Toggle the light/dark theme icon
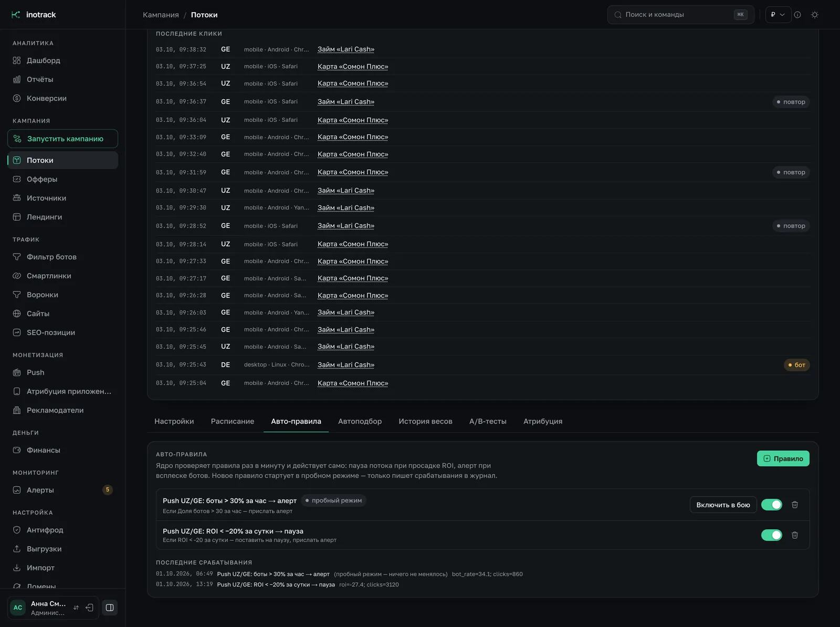Screen dimensions: 840x627 pyautogui.click(x=815, y=15)
